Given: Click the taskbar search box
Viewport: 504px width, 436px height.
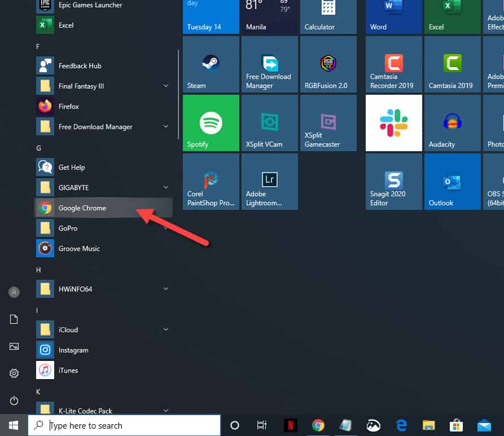Looking at the screenshot, I should (124, 425).
